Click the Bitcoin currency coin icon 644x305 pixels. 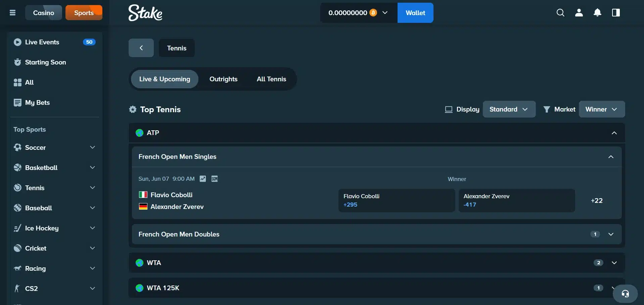373,13
